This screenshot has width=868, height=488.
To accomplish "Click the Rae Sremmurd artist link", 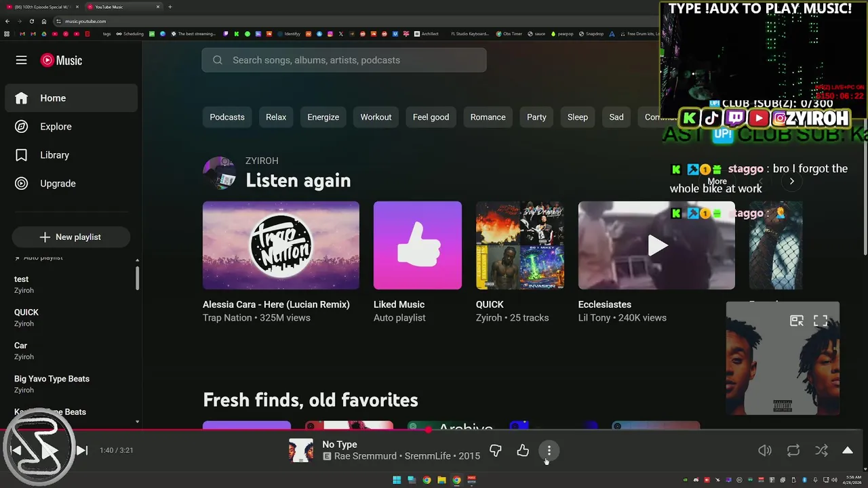I will click(x=365, y=456).
